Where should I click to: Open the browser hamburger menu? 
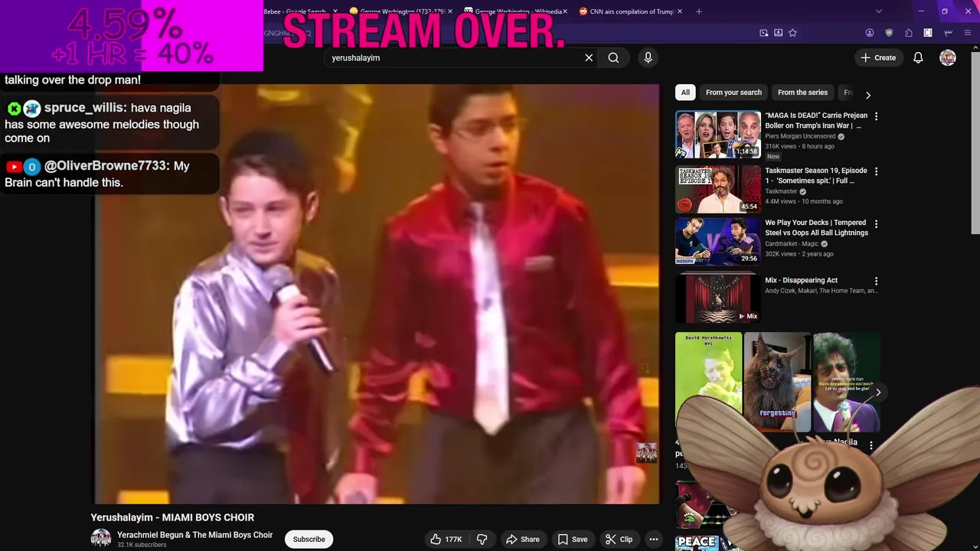pos(968,33)
